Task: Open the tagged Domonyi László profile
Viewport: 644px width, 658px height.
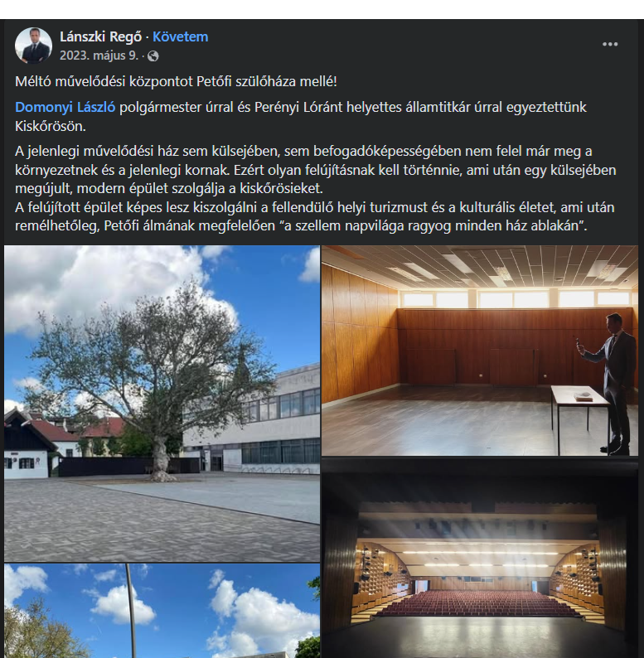Action: pyautogui.click(x=65, y=107)
